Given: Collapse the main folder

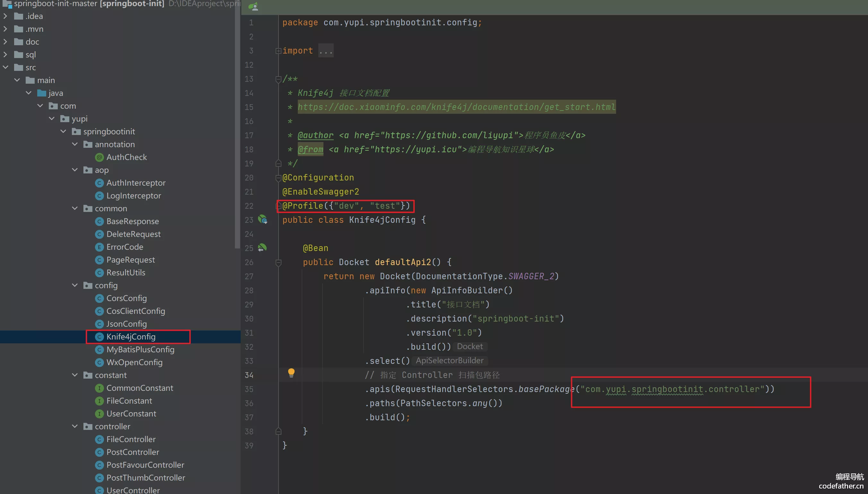Looking at the screenshot, I should pos(17,80).
